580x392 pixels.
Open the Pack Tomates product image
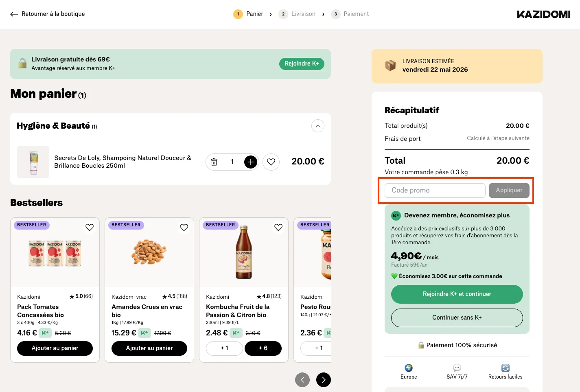(x=55, y=253)
